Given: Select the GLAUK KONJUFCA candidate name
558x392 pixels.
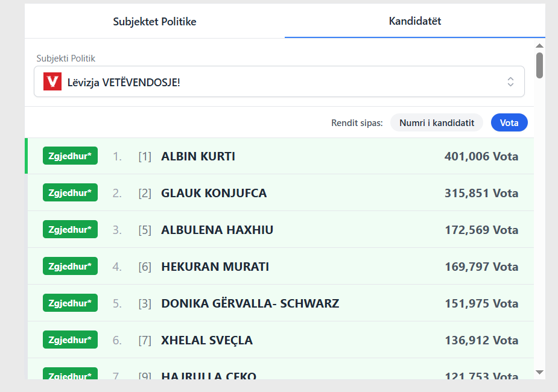Looking at the screenshot, I should point(214,193).
